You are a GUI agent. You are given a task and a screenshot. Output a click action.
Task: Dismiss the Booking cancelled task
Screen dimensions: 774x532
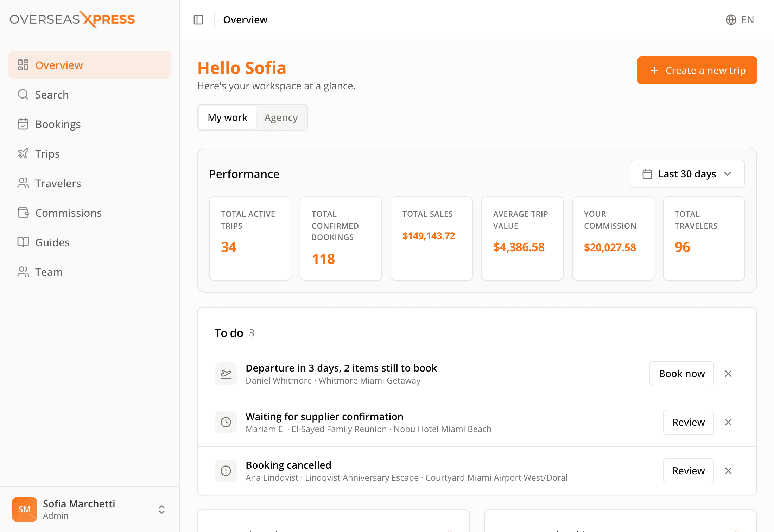[728, 471]
